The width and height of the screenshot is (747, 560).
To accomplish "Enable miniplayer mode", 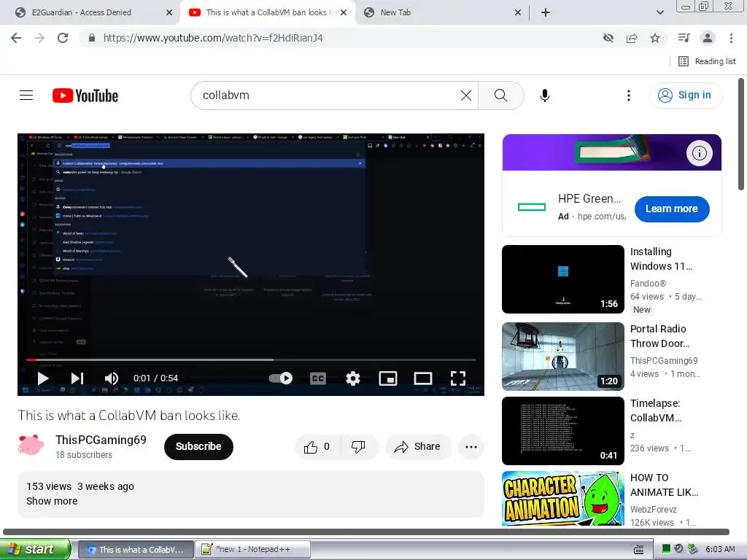I will click(x=388, y=378).
